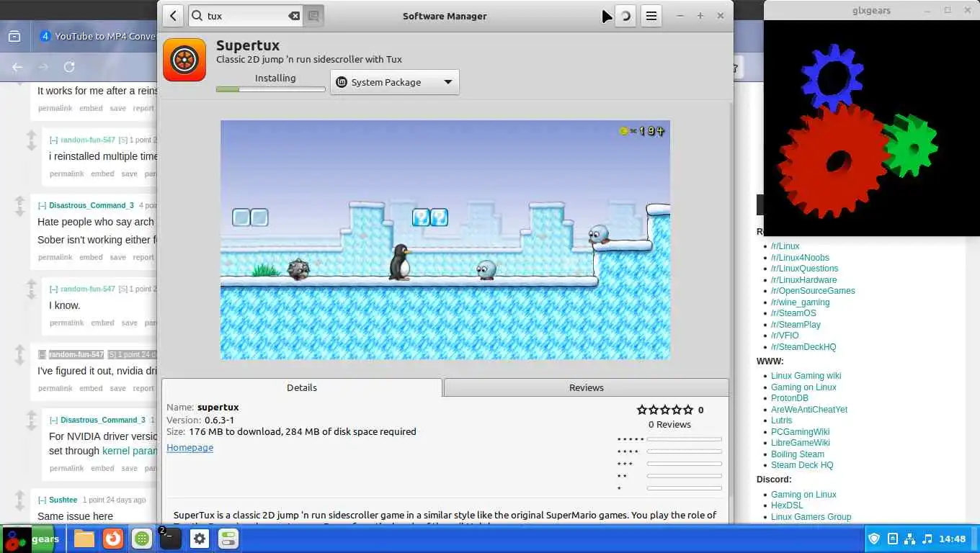Click the shield icon in system tray
This screenshot has width=980, height=553.
[x=874, y=539]
